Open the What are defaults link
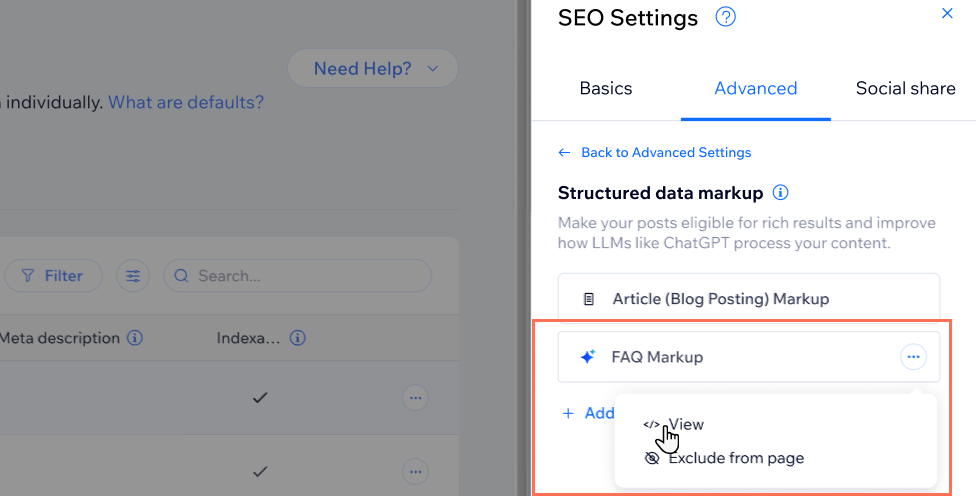 pyautogui.click(x=186, y=102)
